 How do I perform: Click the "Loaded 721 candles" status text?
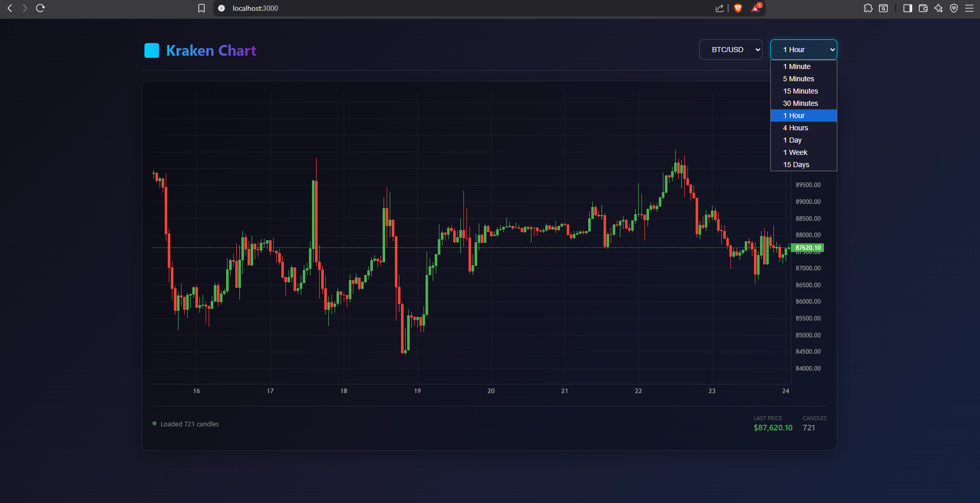coord(190,424)
